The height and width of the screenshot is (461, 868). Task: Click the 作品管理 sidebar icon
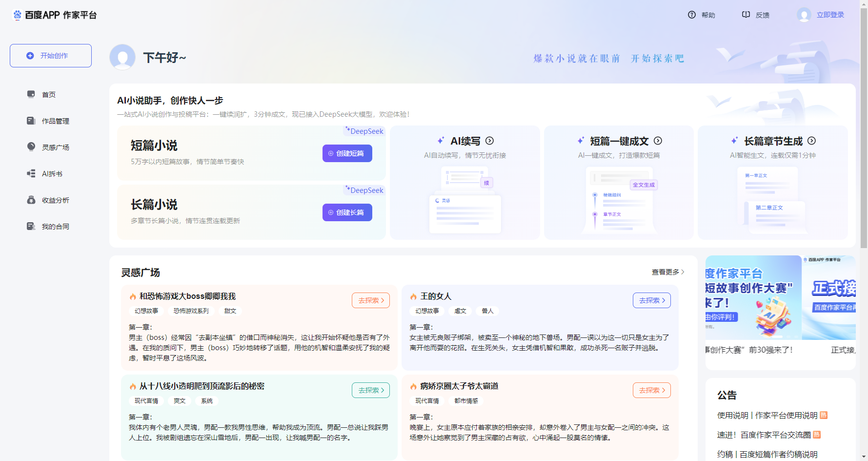coord(31,121)
